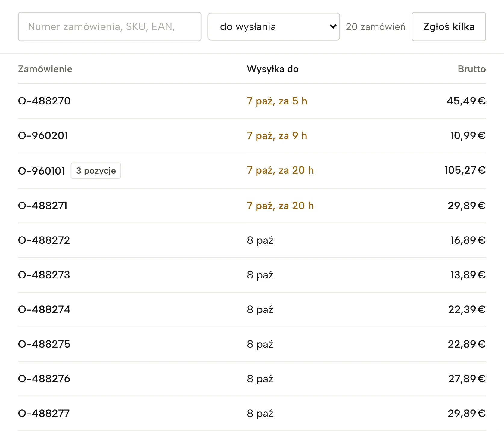Click the deadline of order O-960101
This screenshot has height=431, width=504.
(x=280, y=170)
